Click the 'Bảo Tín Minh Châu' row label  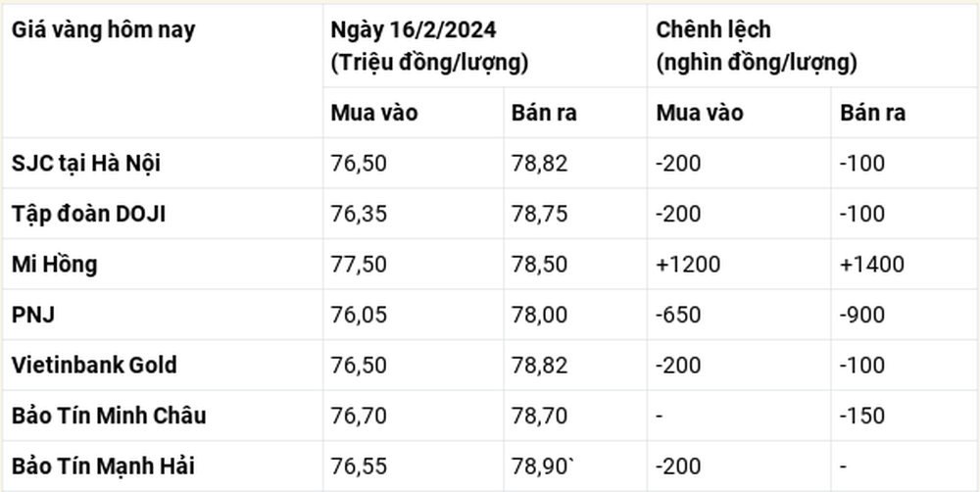pyautogui.click(x=109, y=416)
